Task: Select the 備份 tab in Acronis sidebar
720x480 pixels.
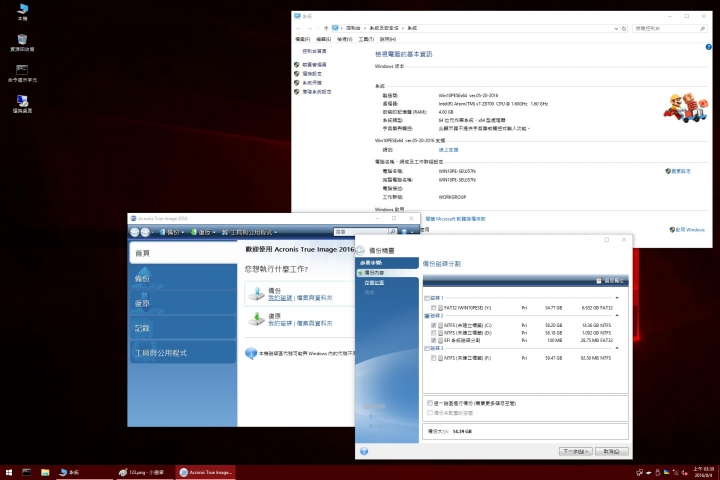Action: tap(183, 278)
